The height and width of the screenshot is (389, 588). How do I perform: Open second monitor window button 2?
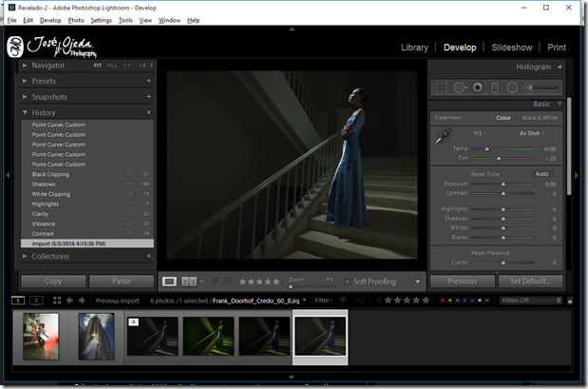[36, 301]
